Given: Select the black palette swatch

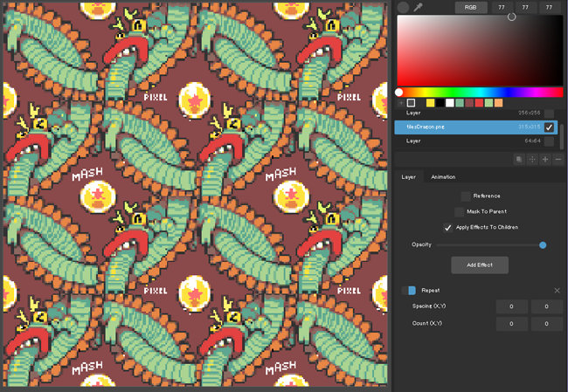Looking at the screenshot, I should 440,103.
